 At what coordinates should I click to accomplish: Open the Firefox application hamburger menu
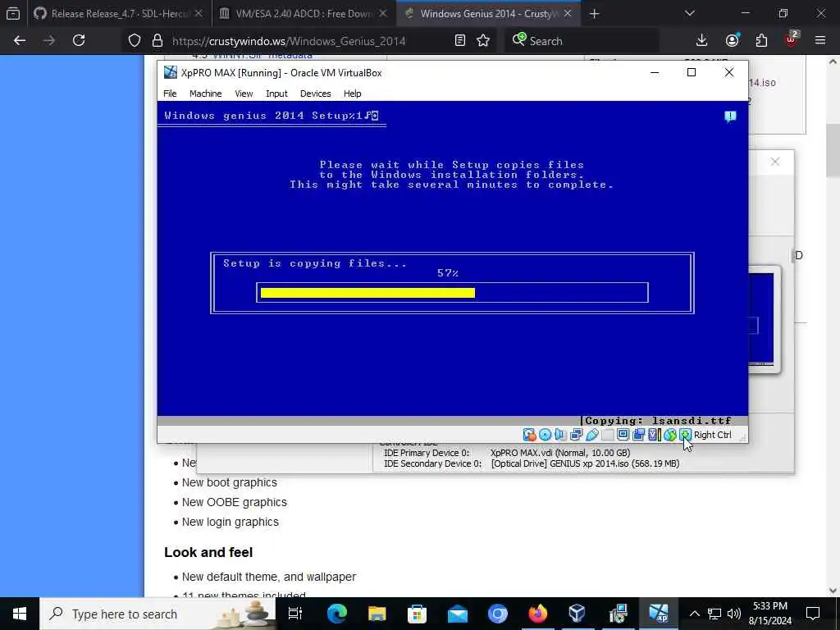(x=820, y=41)
